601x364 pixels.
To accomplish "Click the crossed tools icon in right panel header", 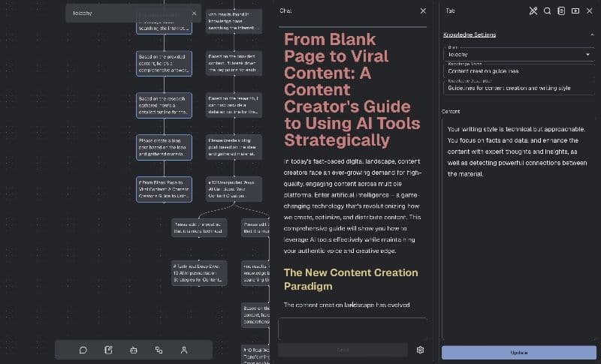I will (533, 11).
